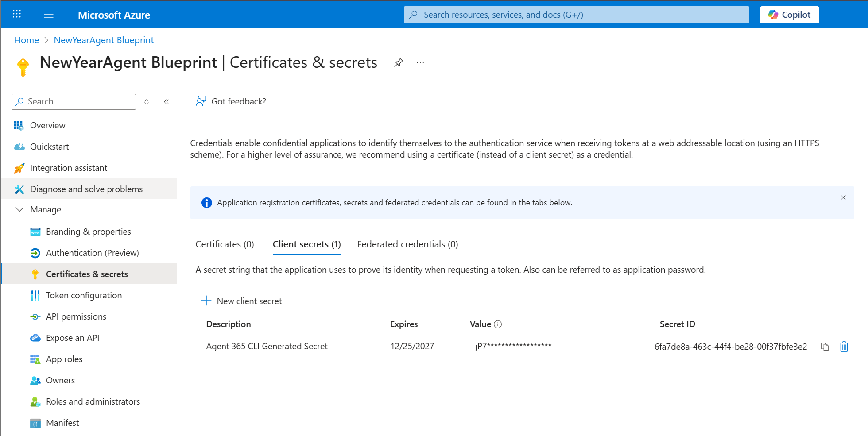The height and width of the screenshot is (436, 868).
Task: Switch to the Certificates (0) tab
Action: coord(225,244)
